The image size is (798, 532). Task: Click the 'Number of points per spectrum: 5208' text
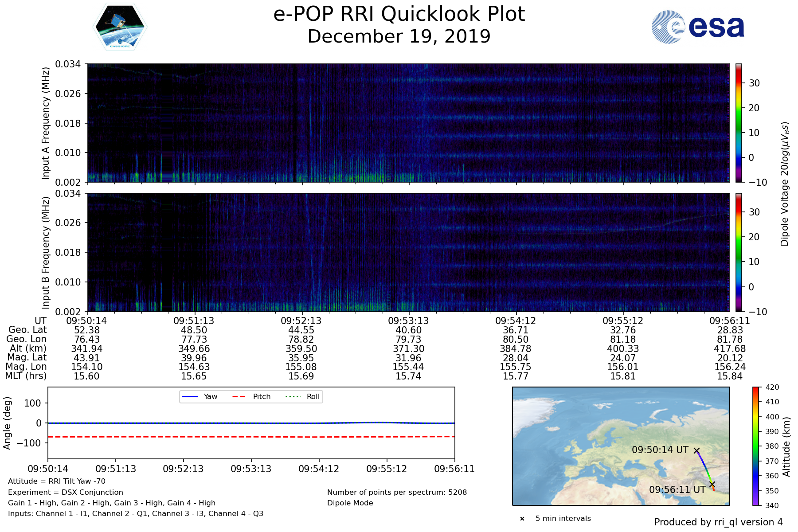[x=397, y=492]
